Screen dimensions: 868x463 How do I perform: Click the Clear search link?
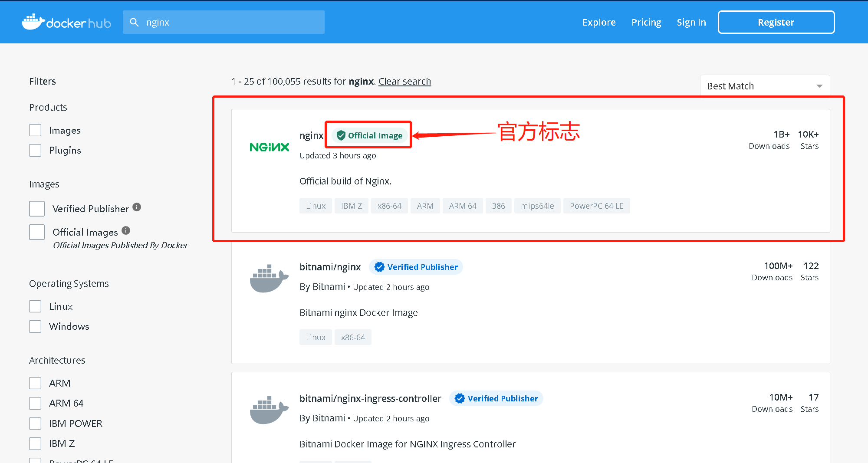[x=404, y=81]
